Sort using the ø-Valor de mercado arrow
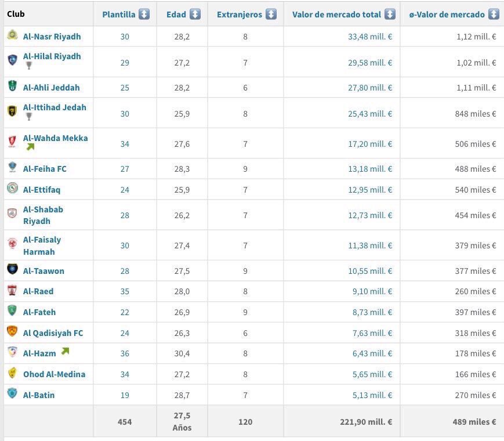Image resolution: width=504 pixels, height=441 pixels. coord(494,14)
